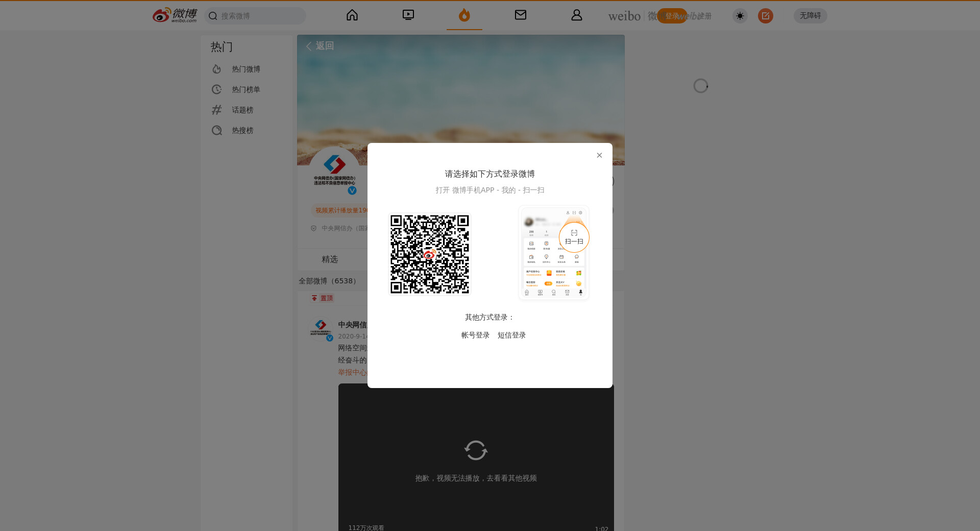The width and height of the screenshot is (980, 531).
Task: Switch to the 精选 tab
Action: tap(330, 259)
